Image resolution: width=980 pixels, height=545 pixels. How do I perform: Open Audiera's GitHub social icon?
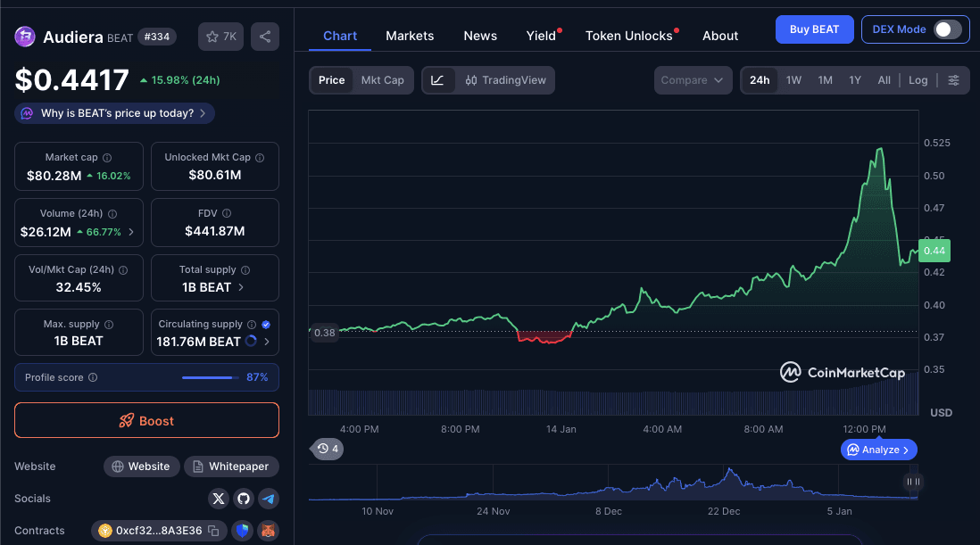(x=243, y=499)
